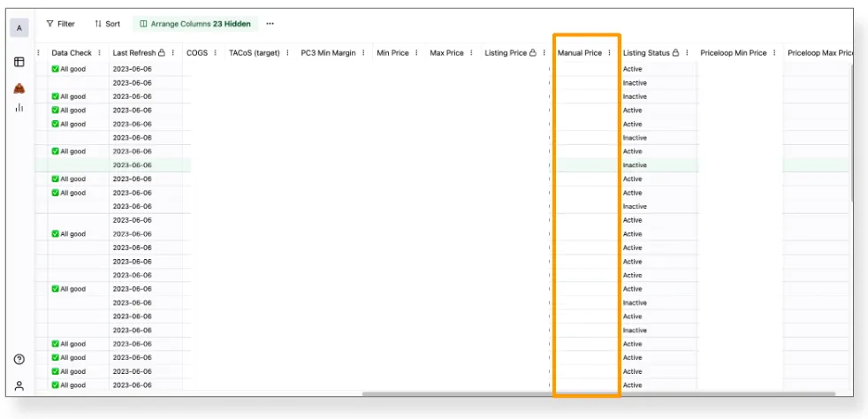The height and width of the screenshot is (419, 868).
Task: Open the Manual Price column options menu
Action: point(610,53)
